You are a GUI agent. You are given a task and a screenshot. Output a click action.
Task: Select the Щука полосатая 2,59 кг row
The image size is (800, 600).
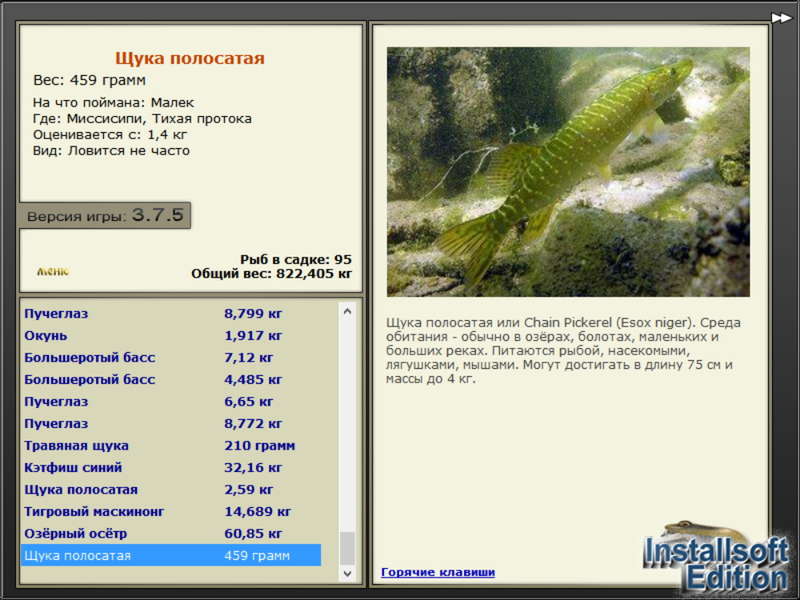171,489
